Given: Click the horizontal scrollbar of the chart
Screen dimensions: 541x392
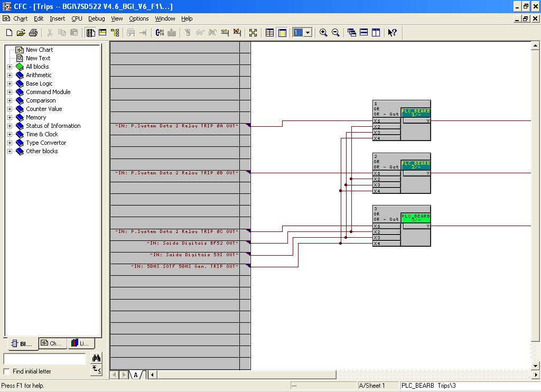Looking at the screenshot, I should coord(343,375).
